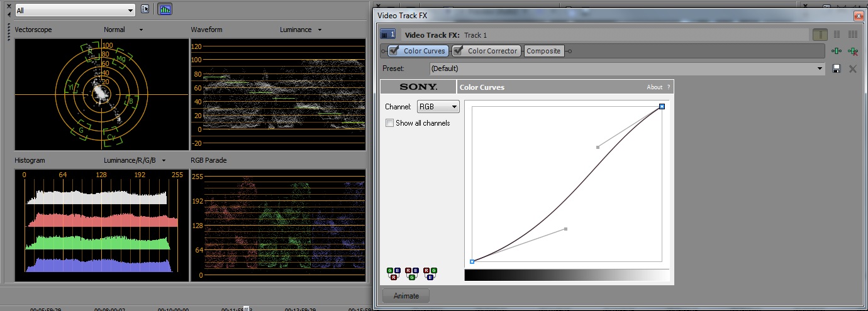This screenshot has width=868, height=311.
Task: Select the single-column layout view icon
Action: coord(820,35)
